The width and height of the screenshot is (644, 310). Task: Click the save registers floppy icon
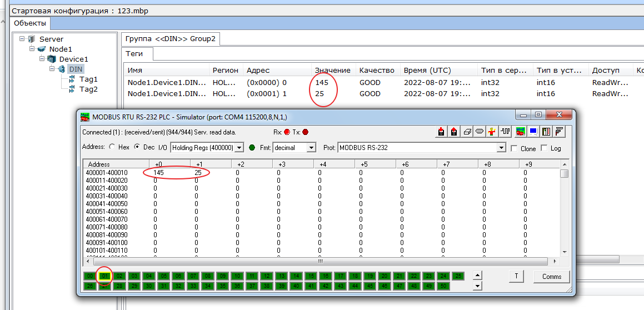point(454,132)
